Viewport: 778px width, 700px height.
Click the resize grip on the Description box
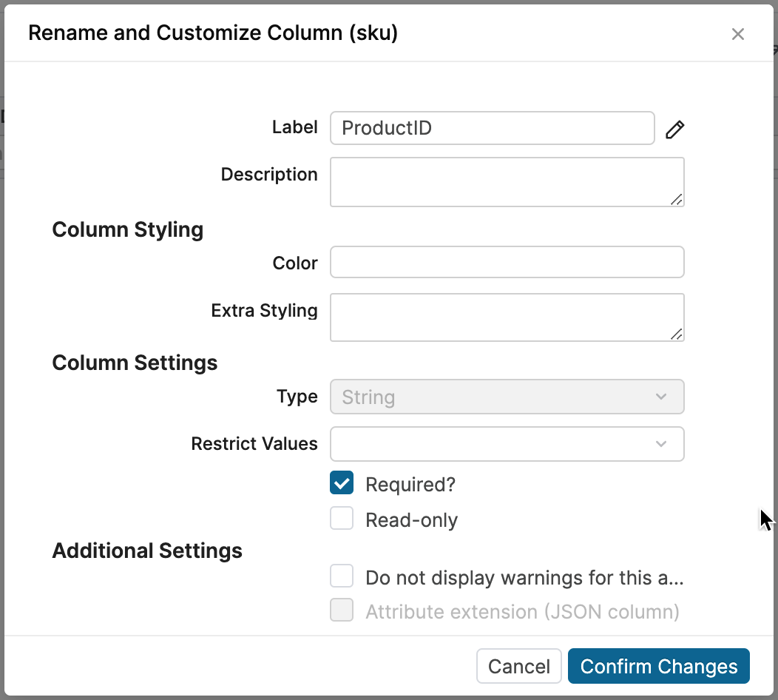click(x=678, y=200)
